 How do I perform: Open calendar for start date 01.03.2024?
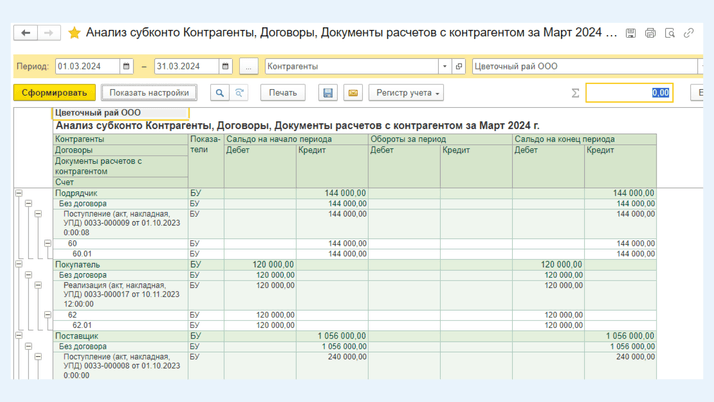126,67
